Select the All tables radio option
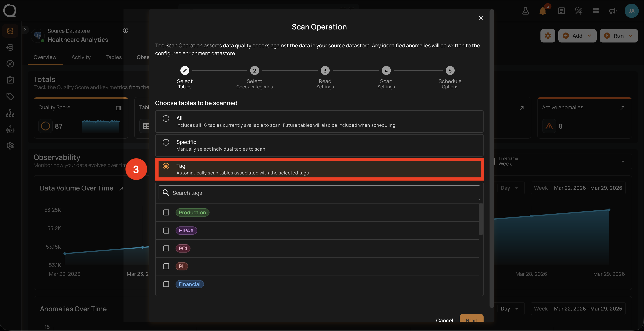This screenshot has width=644, height=331. [166, 118]
